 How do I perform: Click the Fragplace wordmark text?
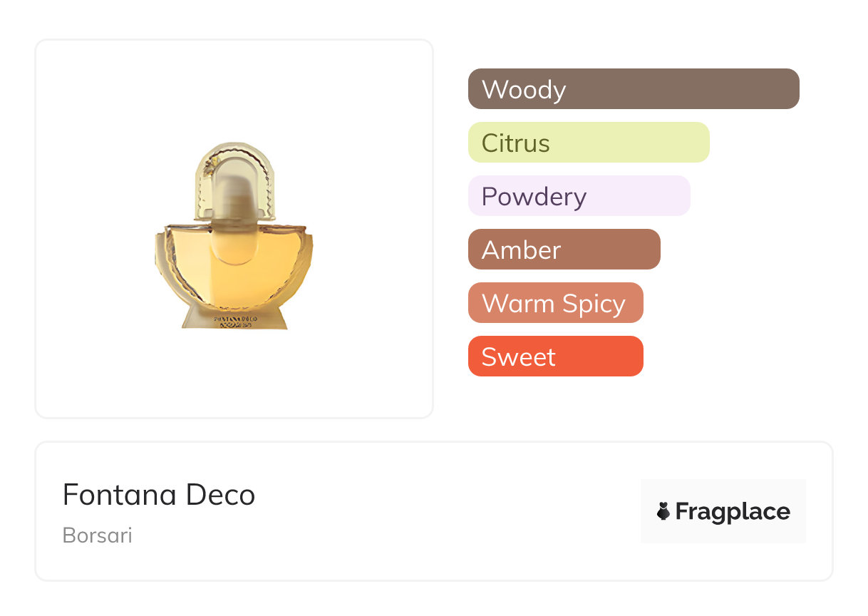(733, 511)
